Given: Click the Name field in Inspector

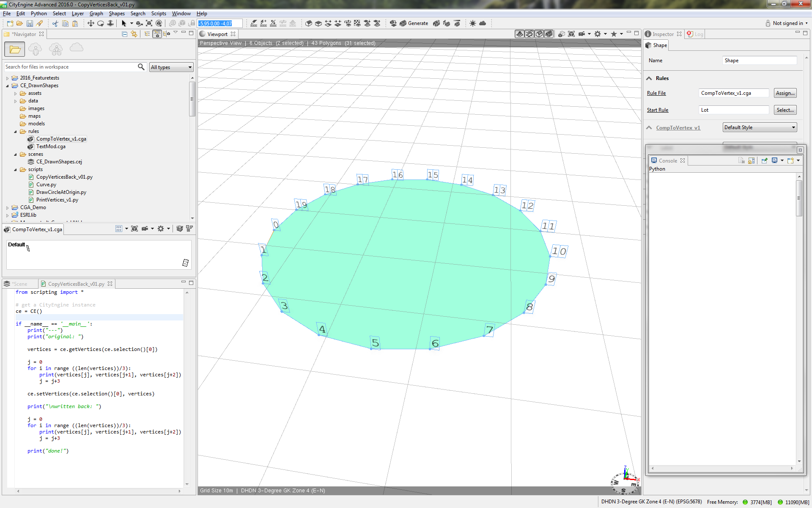Looking at the screenshot, I should (x=760, y=61).
